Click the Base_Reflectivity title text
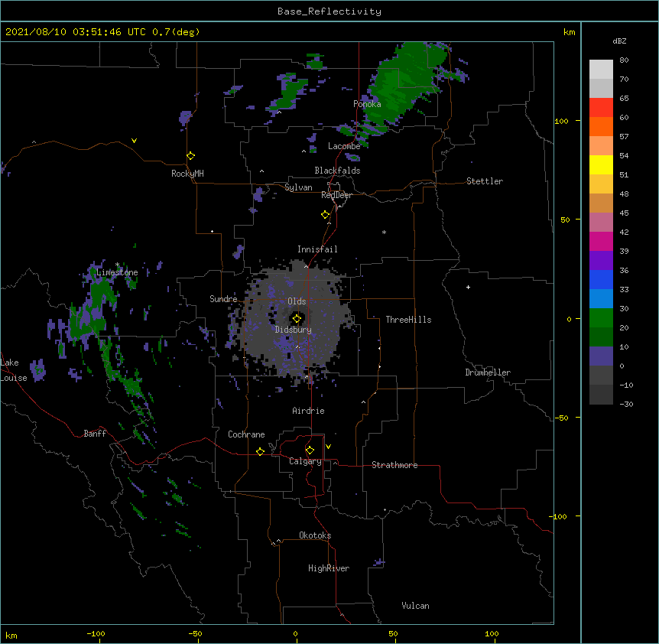The width and height of the screenshot is (659, 644). click(x=329, y=11)
